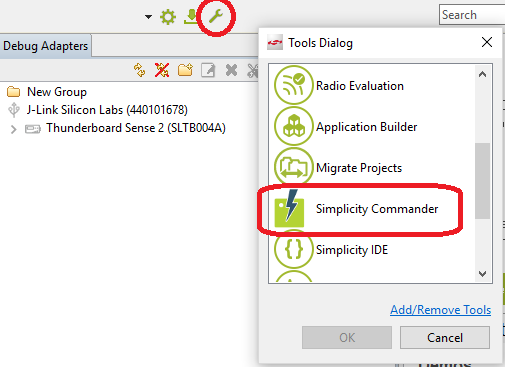Open the dropdown arrow beside the gear

click(x=149, y=17)
